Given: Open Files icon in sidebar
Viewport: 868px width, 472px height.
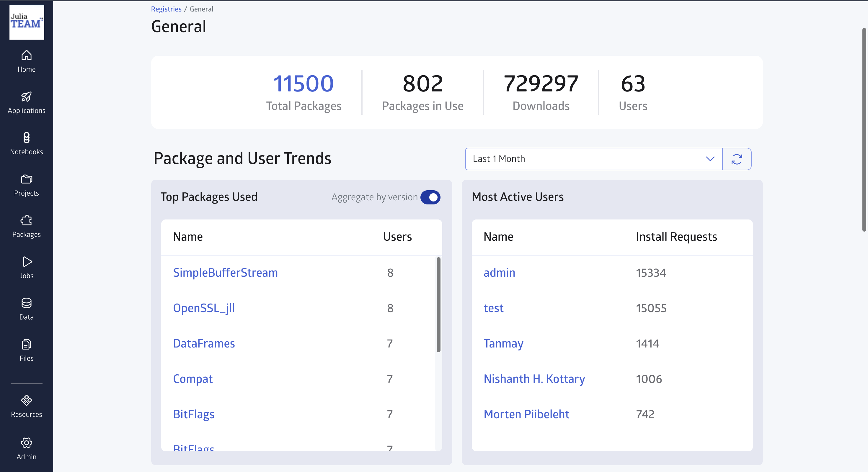Looking at the screenshot, I should pyautogui.click(x=27, y=344).
